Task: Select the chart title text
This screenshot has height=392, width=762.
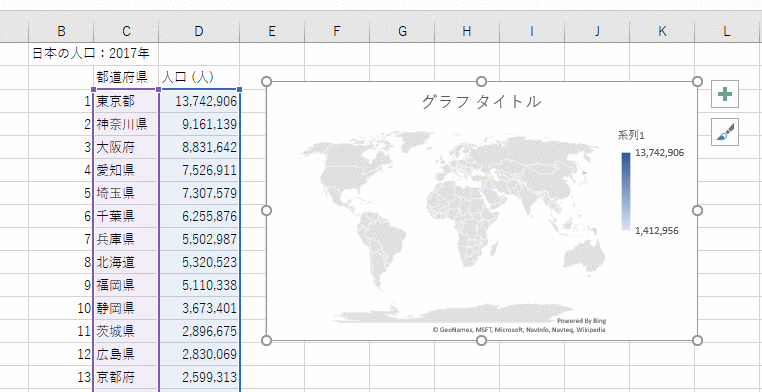Action: tap(481, 102)
